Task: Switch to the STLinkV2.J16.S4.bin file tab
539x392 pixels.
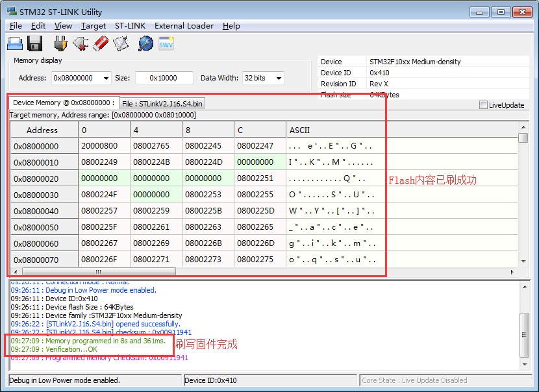Action: click(x=162, y=104)
